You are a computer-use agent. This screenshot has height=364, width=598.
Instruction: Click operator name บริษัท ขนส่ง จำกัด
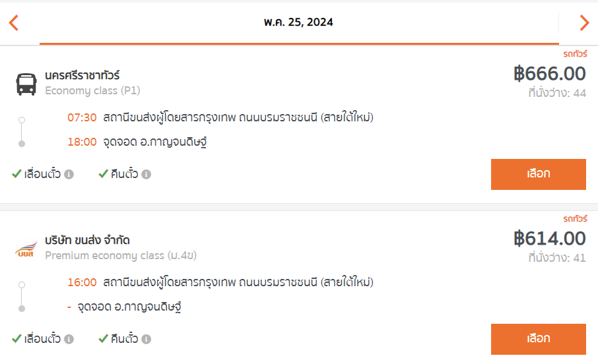tap(87, 240)
